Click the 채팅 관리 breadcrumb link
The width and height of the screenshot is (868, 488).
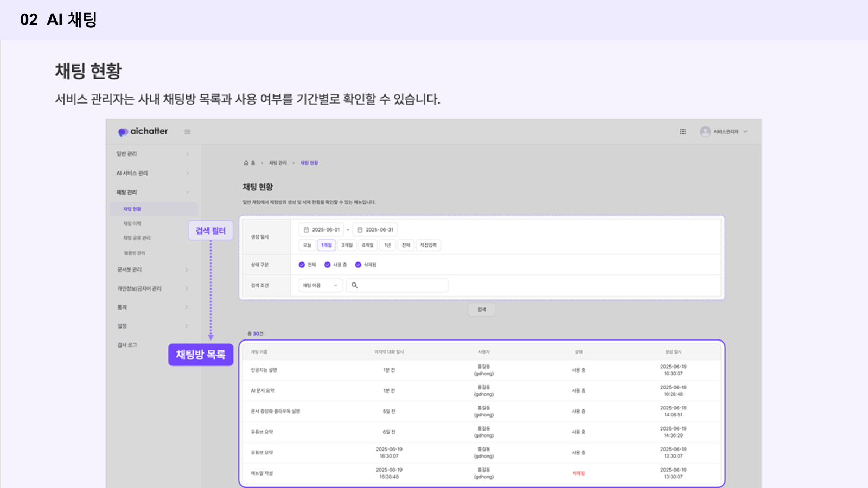coord(278,163)
